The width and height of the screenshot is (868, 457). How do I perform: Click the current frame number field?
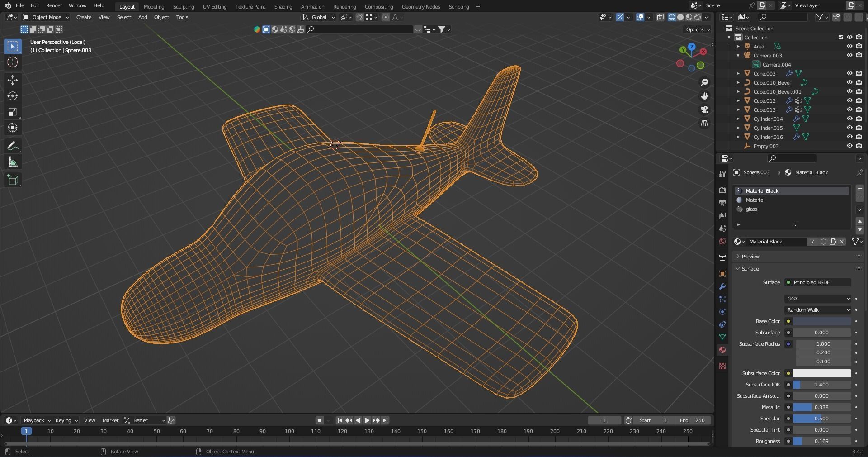pyautogui.click(x=604, y=420)
